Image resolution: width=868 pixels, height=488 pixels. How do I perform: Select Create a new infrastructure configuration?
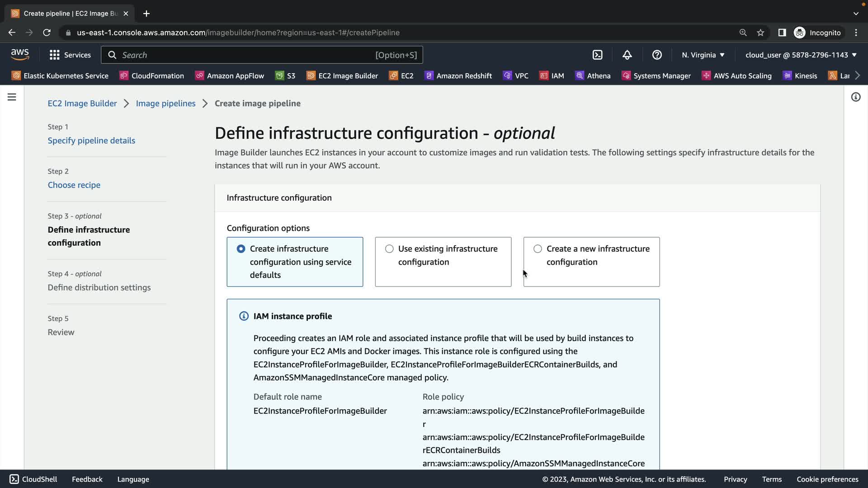point(538,249)
